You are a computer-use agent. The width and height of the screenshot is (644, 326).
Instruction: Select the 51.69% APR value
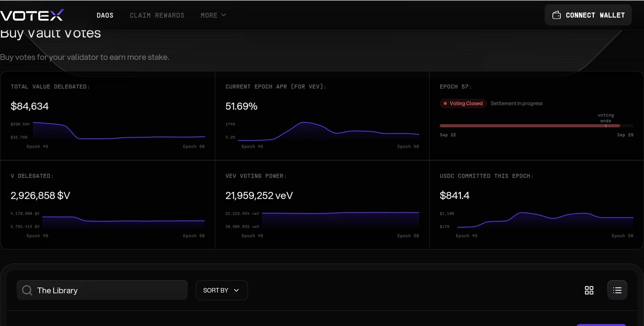(242, 106)
